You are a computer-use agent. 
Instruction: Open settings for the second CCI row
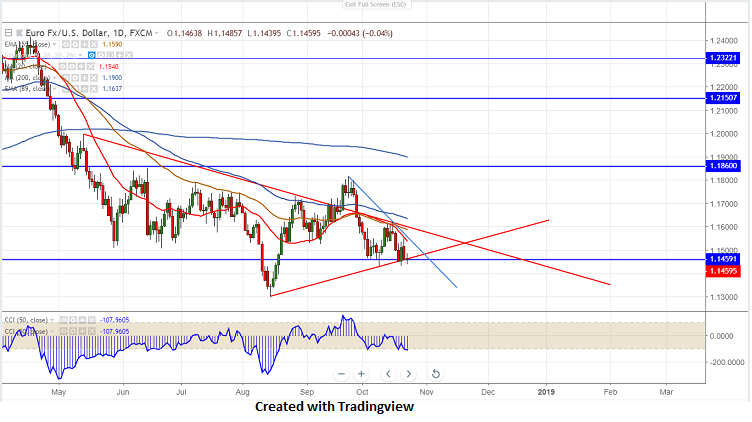tap(73, 331)
